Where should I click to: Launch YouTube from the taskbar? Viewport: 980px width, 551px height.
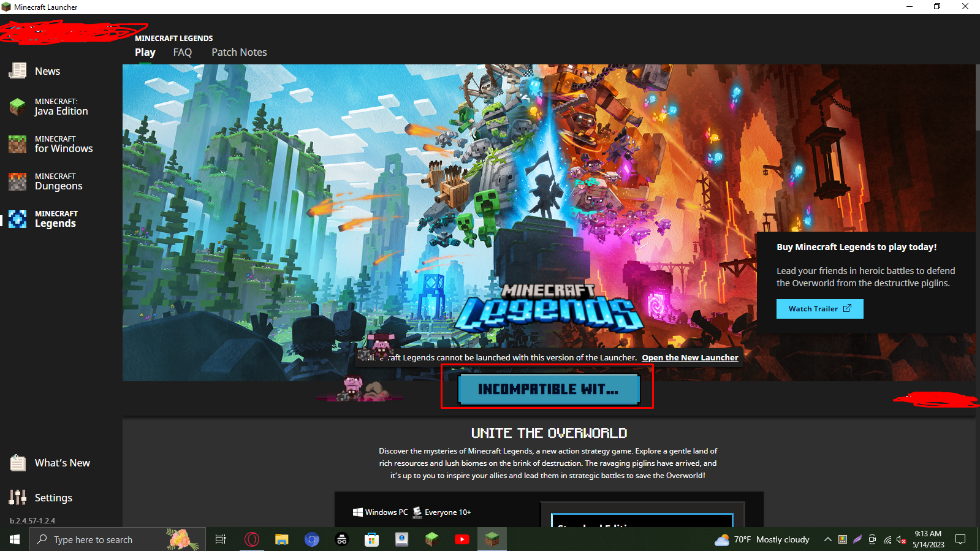[x=462, y=539]
